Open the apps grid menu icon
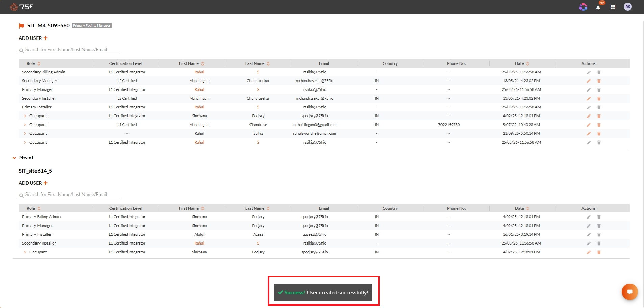The height and width of the screenshot is (308, 644). click(x=613, y=7)
